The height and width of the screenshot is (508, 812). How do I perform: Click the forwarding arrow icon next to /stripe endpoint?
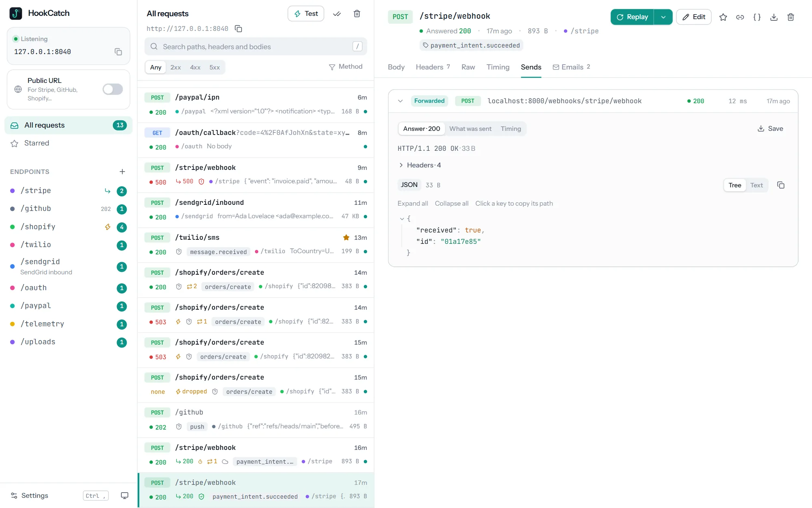click(x=108, y=191)
